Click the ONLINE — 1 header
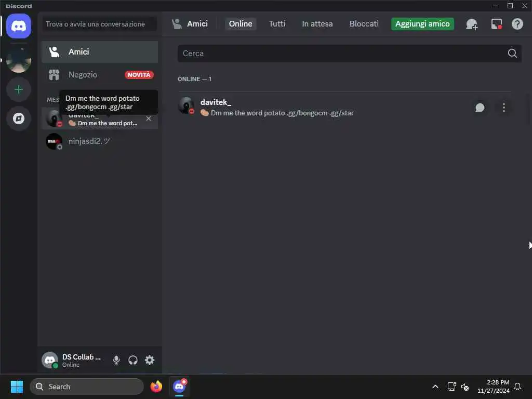 coord(194,79)
